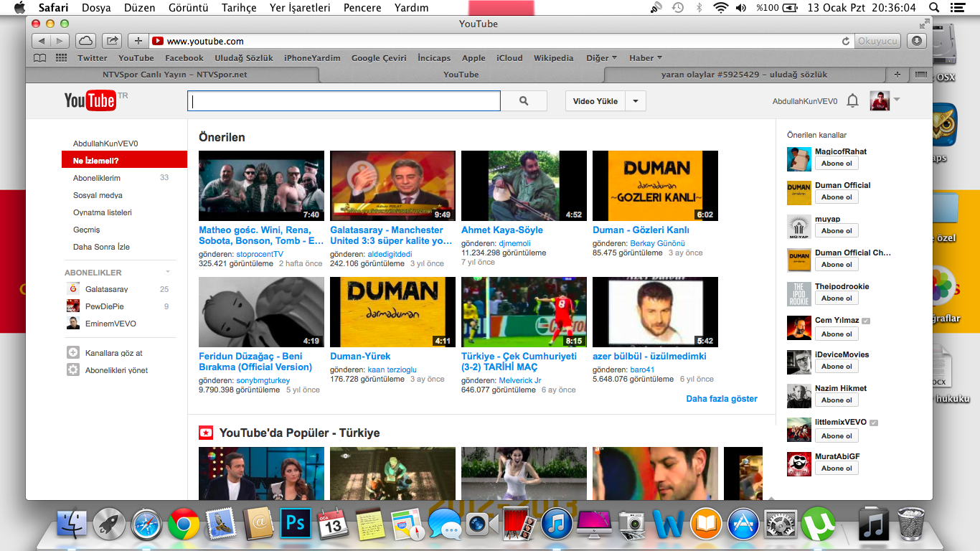
Task: Open Türkiye - Çek Cumhuriyeti thumbnail
Action: [524, 312]
